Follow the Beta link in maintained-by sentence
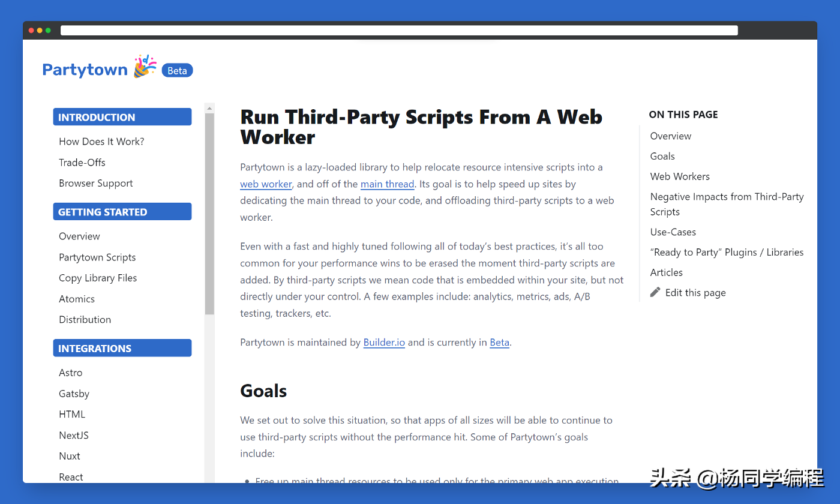Viewport: 840px width, 504px height. pyautogui.click(x=499, y=343)
